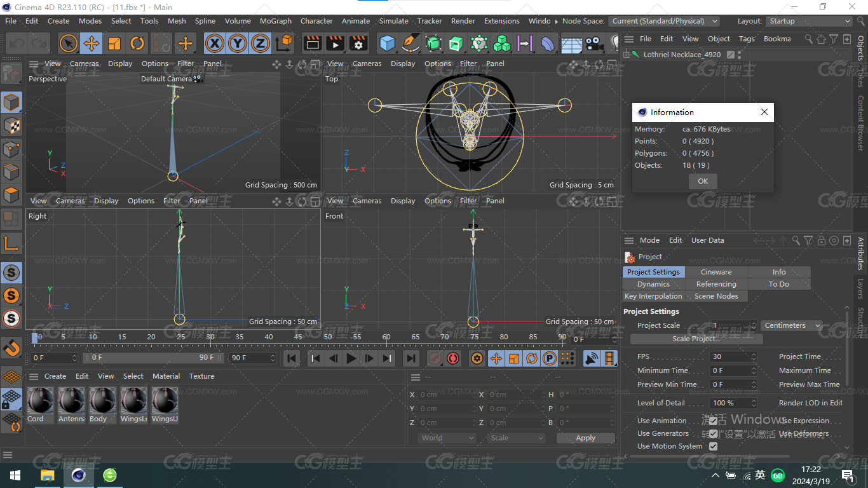This screenshot has height=488, width=868.
Task: Toggle Use Animation checkbox
Action: point(713,421)
